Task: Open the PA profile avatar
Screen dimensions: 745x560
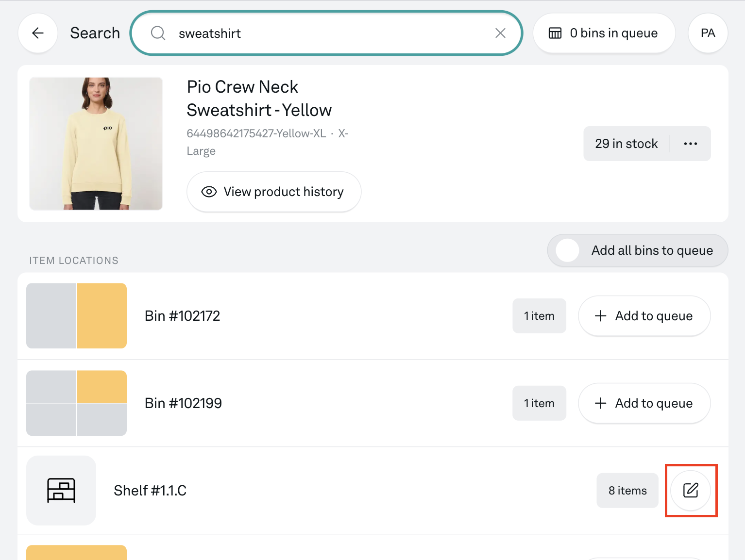Action: point(708,33)
